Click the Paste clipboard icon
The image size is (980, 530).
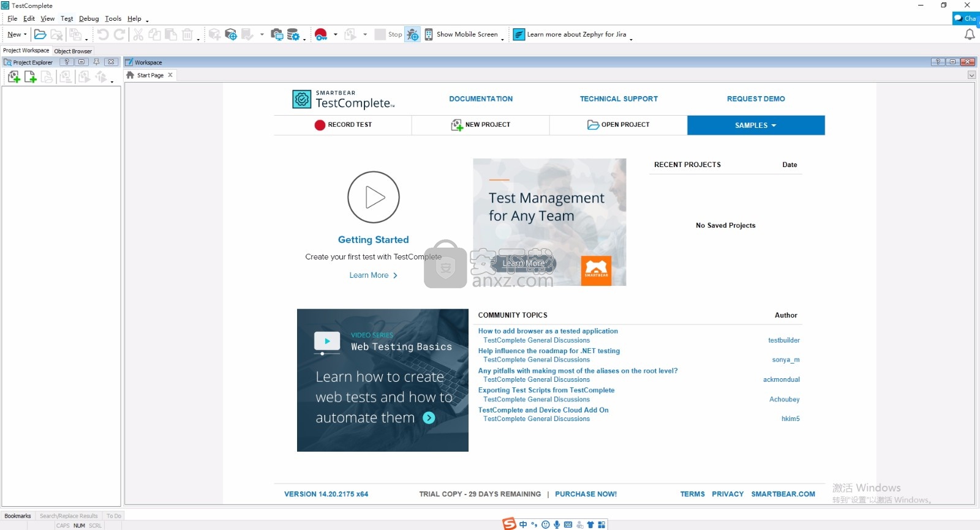coord(171,34)
